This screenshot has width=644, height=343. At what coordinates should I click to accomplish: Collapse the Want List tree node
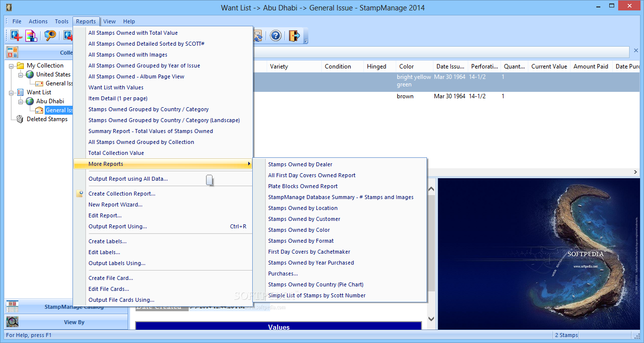point(12,92)
